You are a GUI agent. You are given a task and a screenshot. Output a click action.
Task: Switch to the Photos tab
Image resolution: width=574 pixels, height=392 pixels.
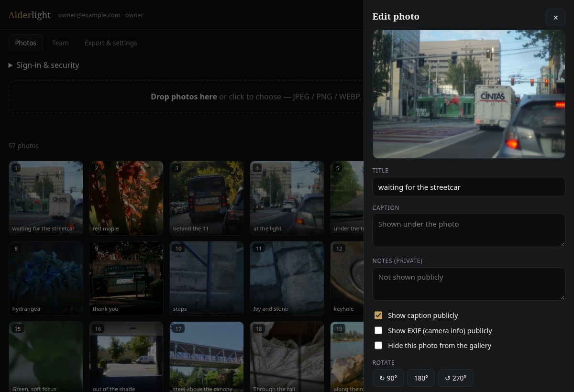click(26, 43)
